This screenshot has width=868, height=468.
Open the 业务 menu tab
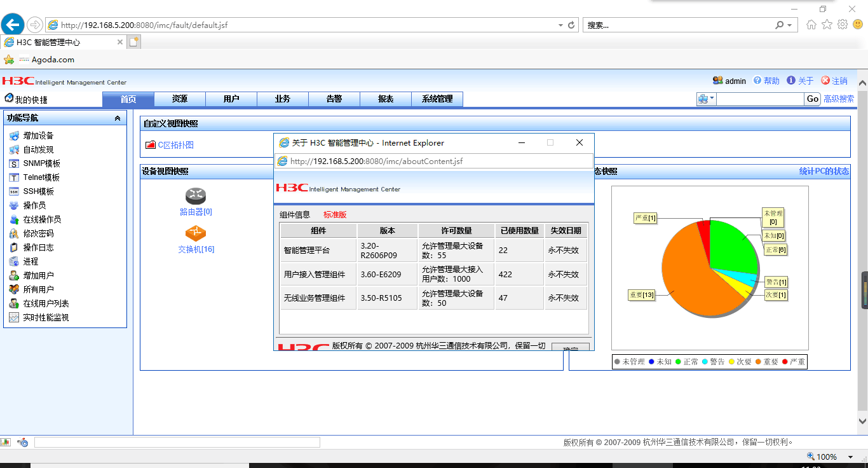click(x=283, y=99)
